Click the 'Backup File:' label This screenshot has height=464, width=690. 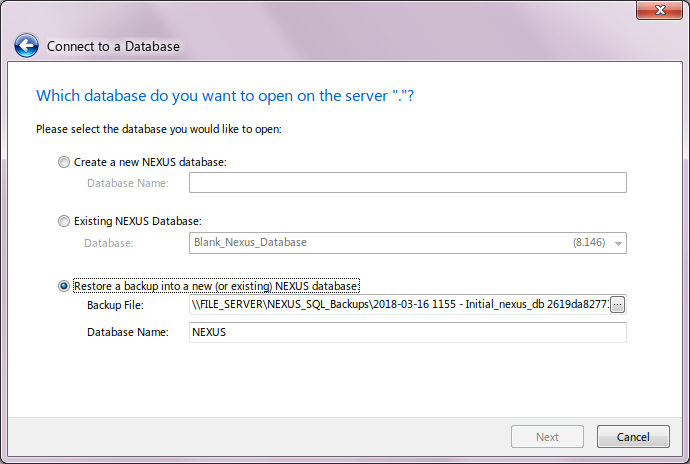click(116, 304)
